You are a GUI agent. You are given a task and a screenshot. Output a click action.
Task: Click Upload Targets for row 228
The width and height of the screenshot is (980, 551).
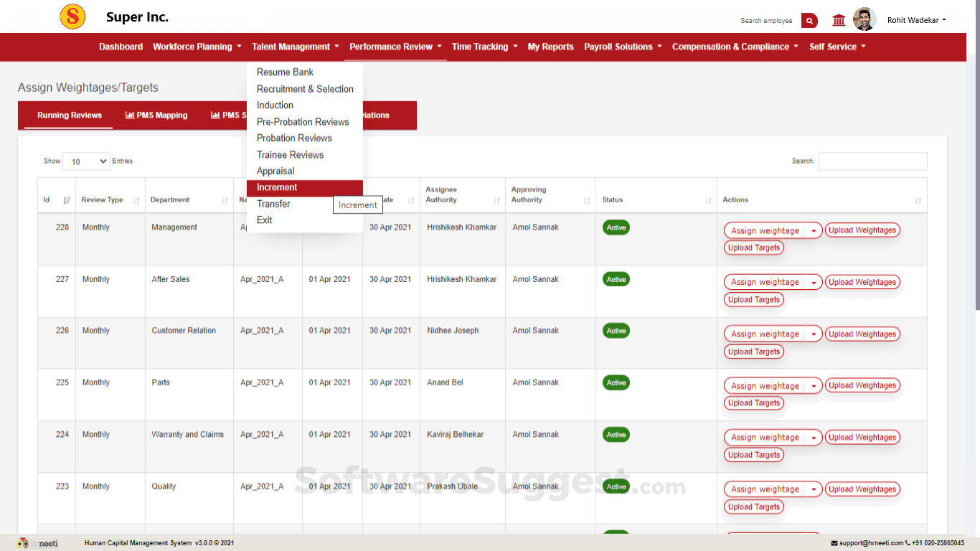[x=754, y=248]
